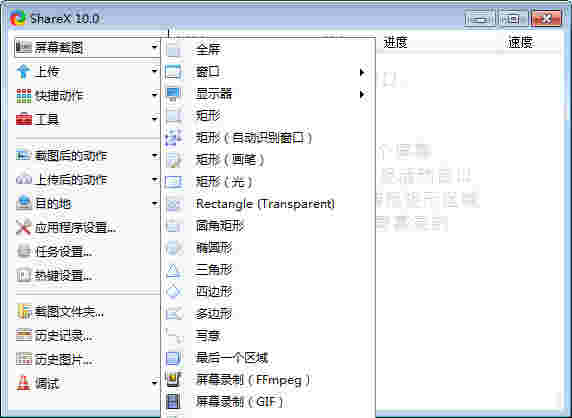Select 最后一个区域 menu entry
This screenshot has height=418, width=572.
(x=268, y=358)
